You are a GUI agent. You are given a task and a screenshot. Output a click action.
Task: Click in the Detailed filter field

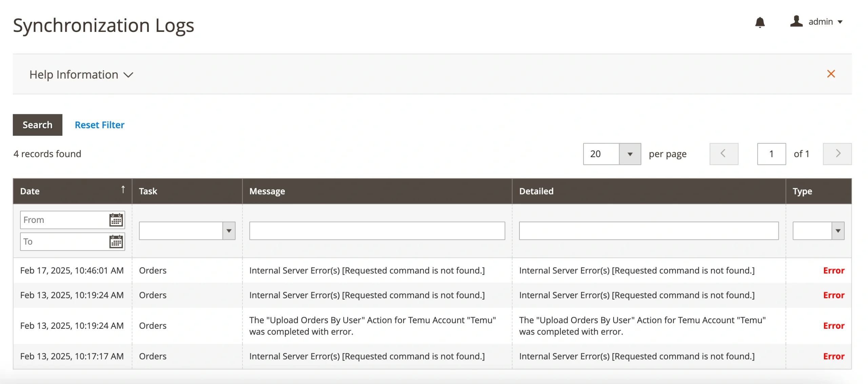(648, 231)
